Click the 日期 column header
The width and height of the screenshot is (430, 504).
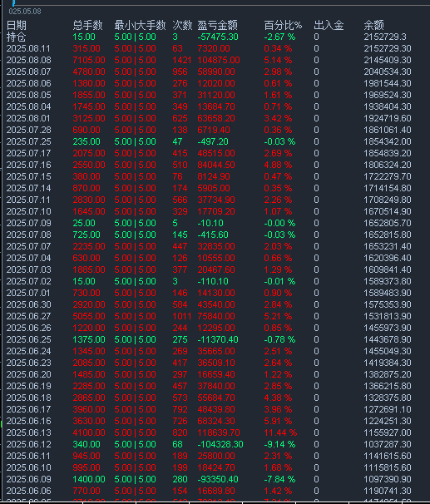(17, 25)
